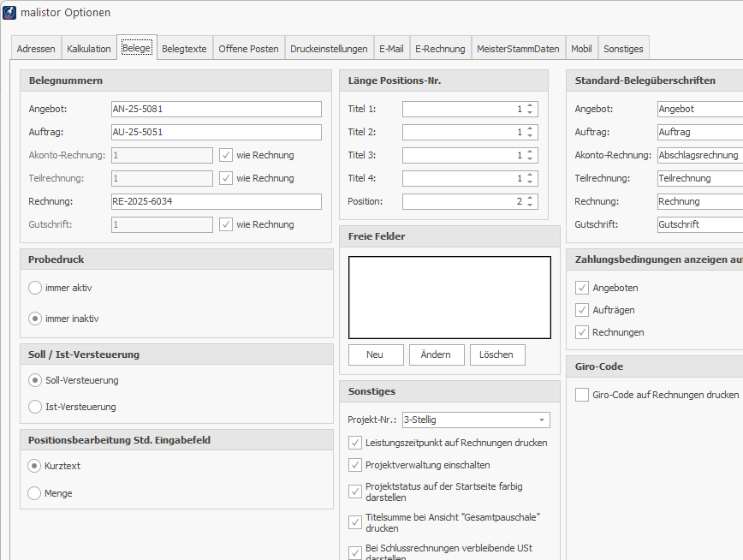The height and width of the screenshot is (560, 743).
Task: Enable Giro-Code auf Rechnungen drucken checkbox
Action: click(x=582, y=395)
